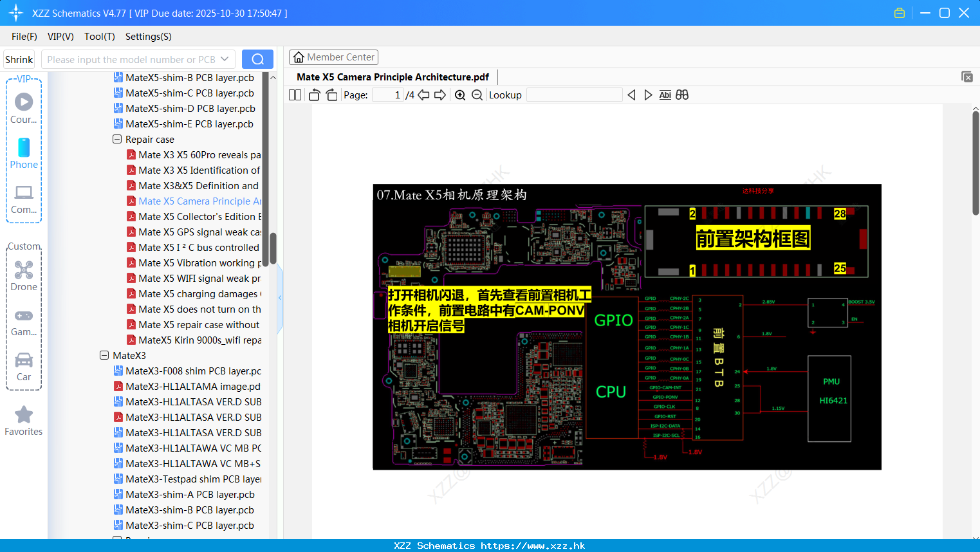Click the page number field

[387, 95]
